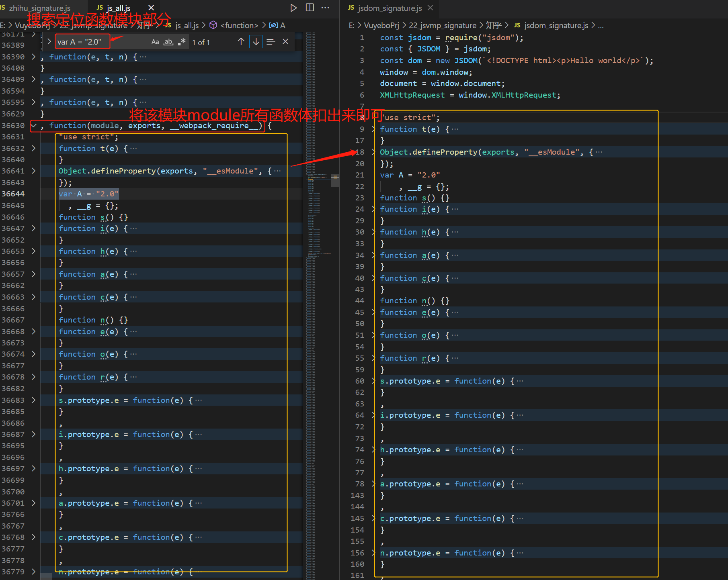Image resolution: width=728 pixels, height=580 pixels.
Task: Expand c.prototype.e fold at line 36768
Action: pyautogui.click(x=34, y=537)
